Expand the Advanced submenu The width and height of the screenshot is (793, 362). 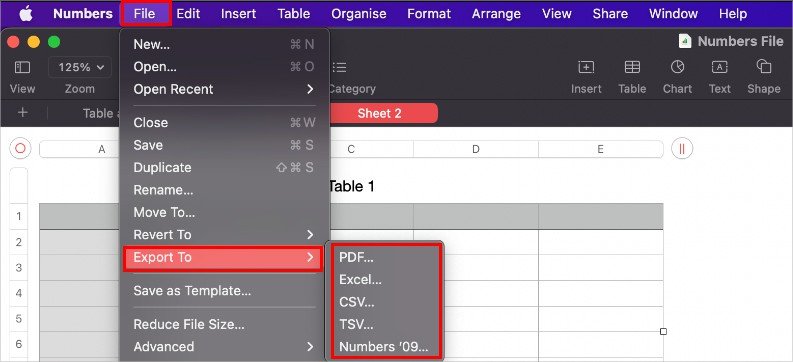tap(224, 347)
